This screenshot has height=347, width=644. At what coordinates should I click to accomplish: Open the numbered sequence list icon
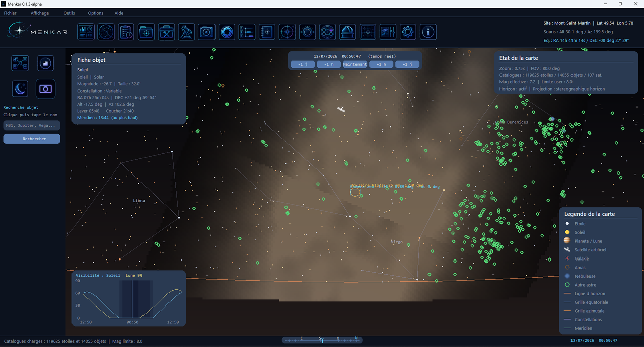click(x=247, y=32)
